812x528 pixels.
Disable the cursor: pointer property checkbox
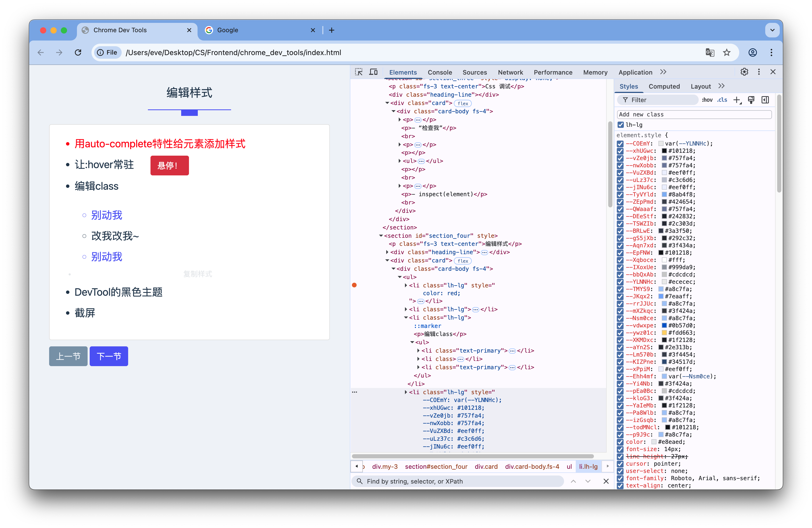pos(620,464)
